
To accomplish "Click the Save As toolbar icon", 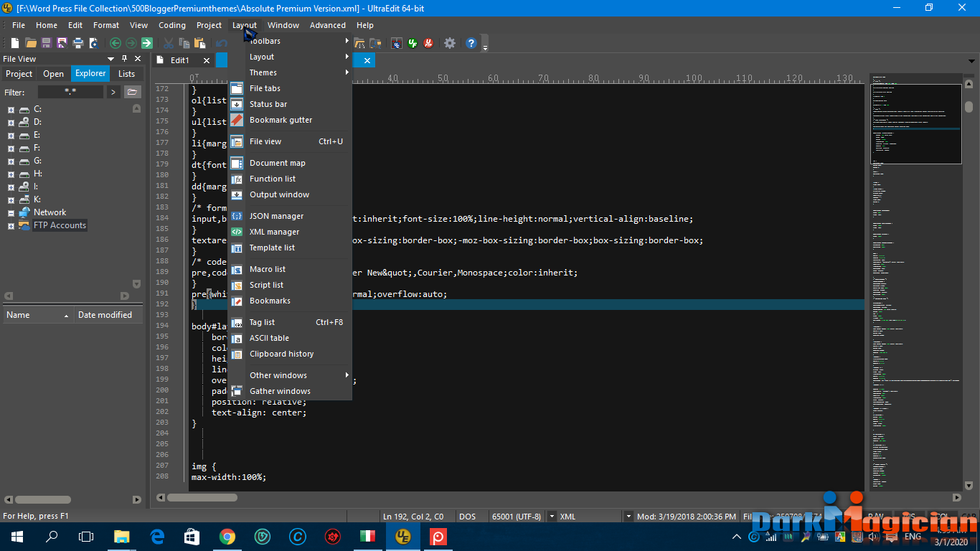I will tap(62, 43).
